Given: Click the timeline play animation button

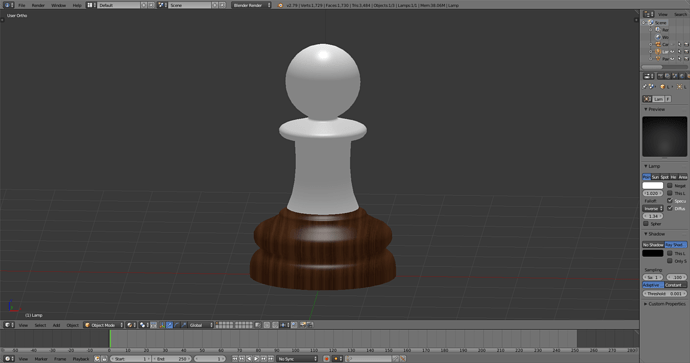Looking at the screenshot, I should tap(256, 359).
